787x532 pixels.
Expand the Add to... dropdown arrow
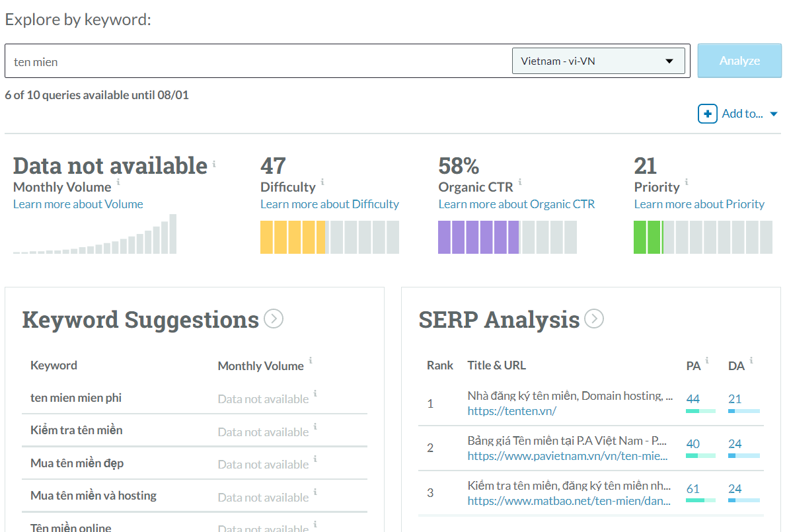(774, 114)
